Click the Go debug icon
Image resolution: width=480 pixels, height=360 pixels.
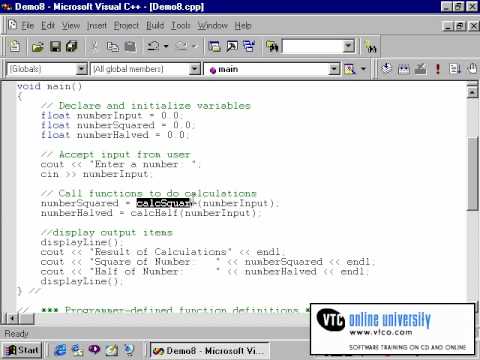(x=455, y=69)
